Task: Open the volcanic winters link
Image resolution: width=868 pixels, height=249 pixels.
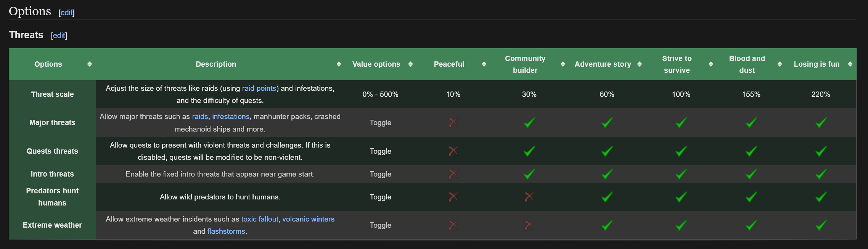Action: pos(308,219)
